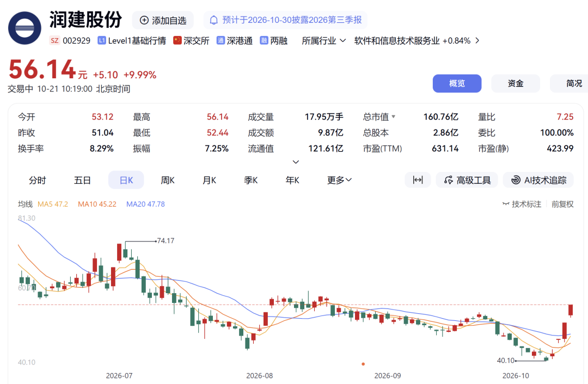The image size is (588, 384).
Task: Open AI技术追踪 tracking
Action: [x=539, y=180]
